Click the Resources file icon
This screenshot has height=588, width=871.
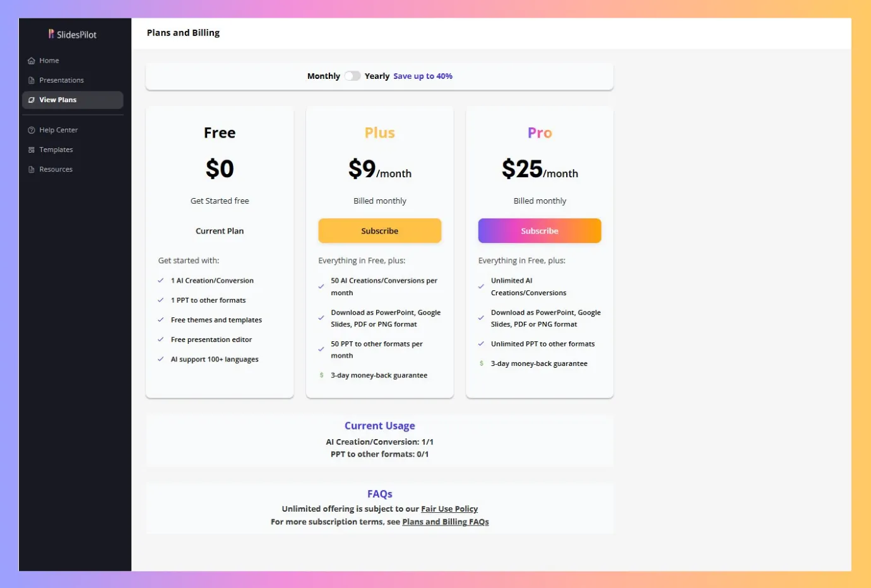(32, 169)
